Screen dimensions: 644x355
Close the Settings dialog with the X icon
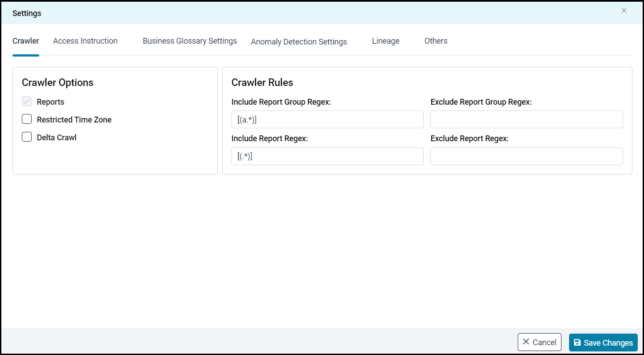tap(624, 11)
